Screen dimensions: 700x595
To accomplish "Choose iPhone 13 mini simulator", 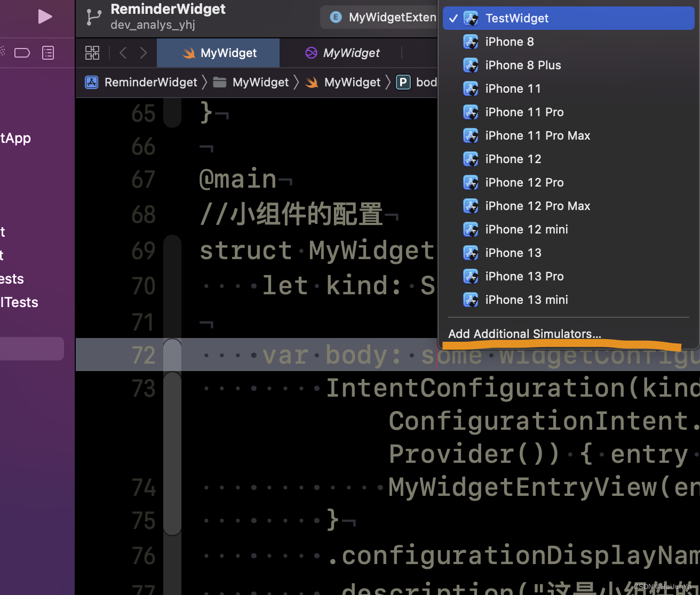I will 569,300.
